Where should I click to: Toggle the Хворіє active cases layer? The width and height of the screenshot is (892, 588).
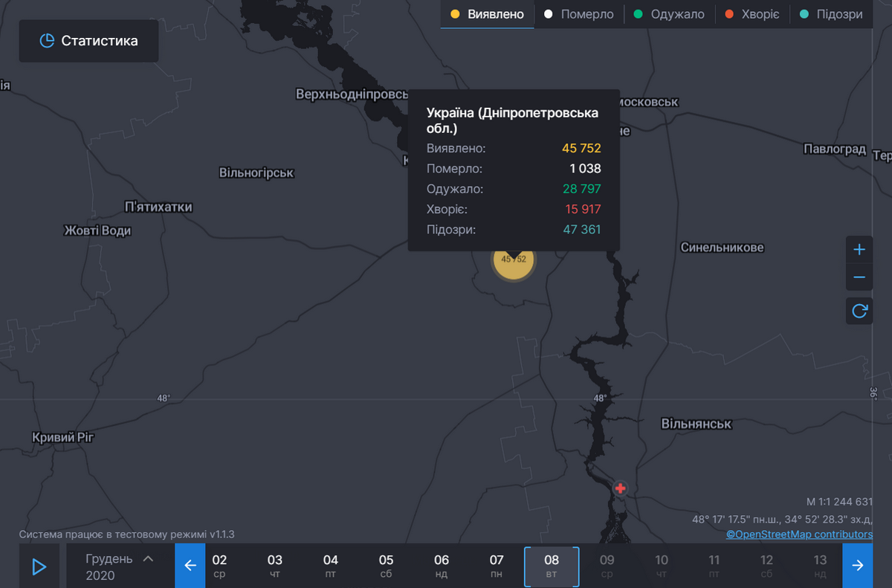(752, 14)
